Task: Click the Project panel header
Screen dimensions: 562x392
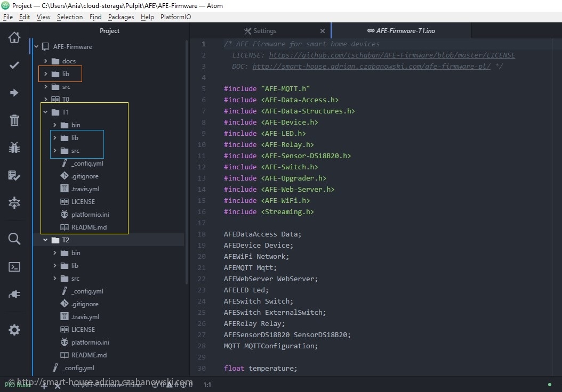Action: pos(109,31)
